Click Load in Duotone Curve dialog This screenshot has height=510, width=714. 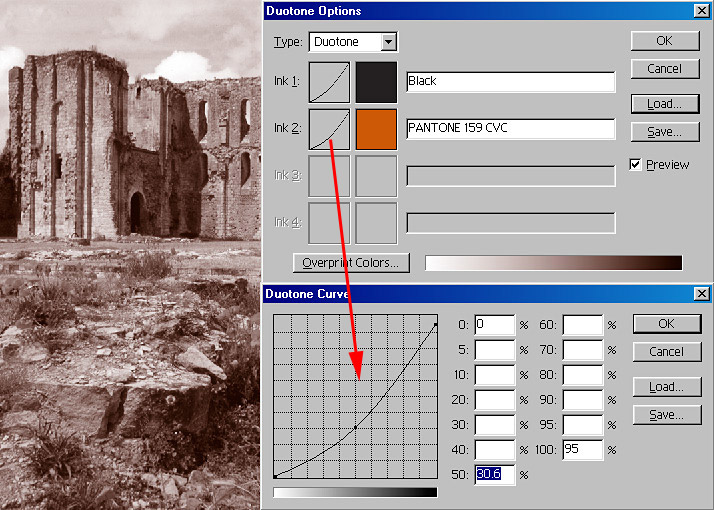[667, 387]
